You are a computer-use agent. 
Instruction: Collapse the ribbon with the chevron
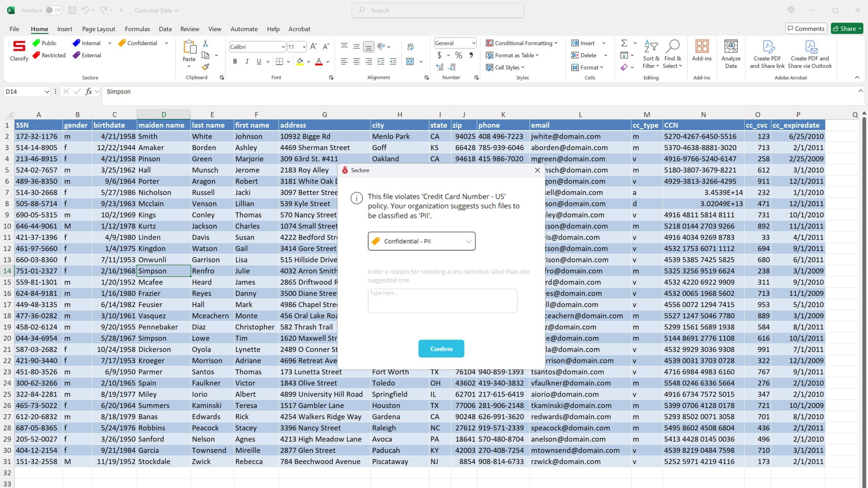point(857,78)
